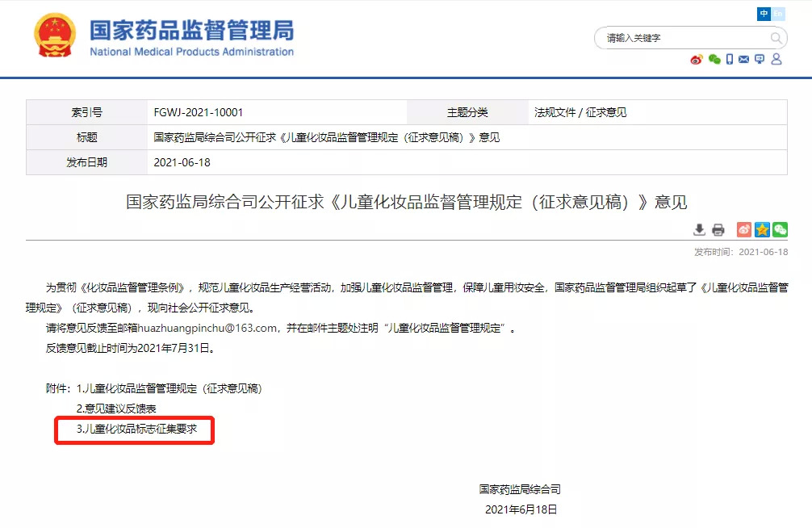Share article to QZone star icon
The width and height of the screenshot is (812, 528).
click(762, 229)
